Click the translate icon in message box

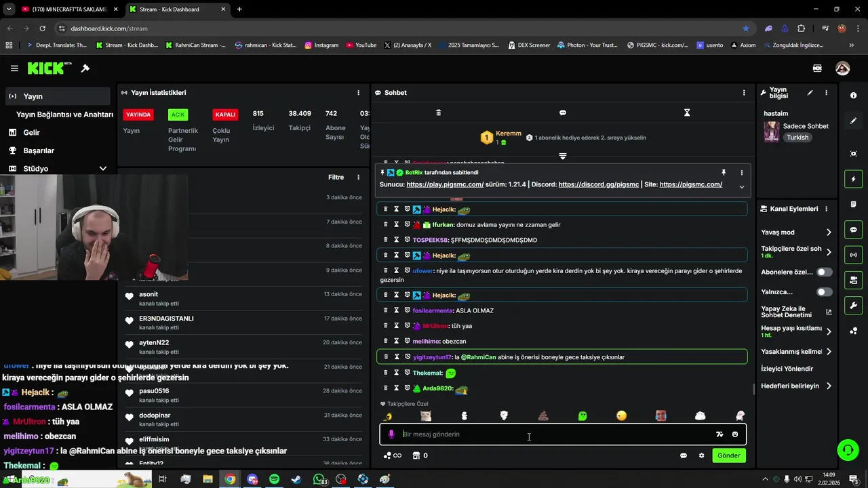719,434
